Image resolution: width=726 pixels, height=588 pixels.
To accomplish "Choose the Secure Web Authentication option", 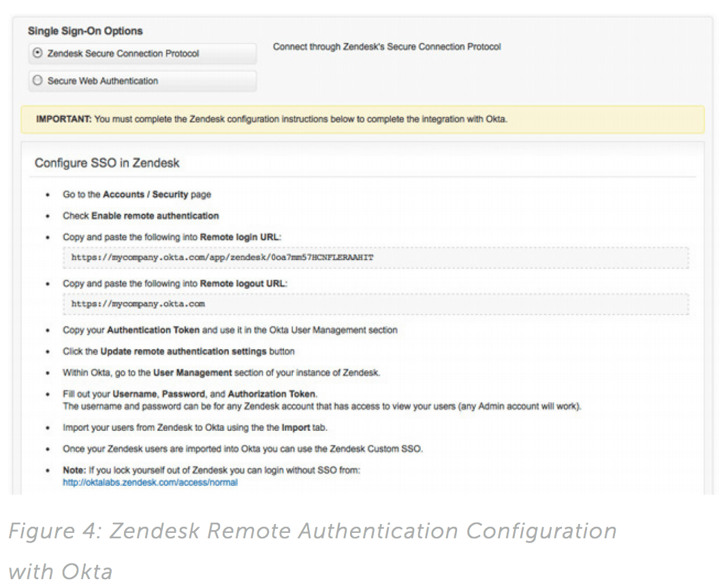I will tap(37, 81).
